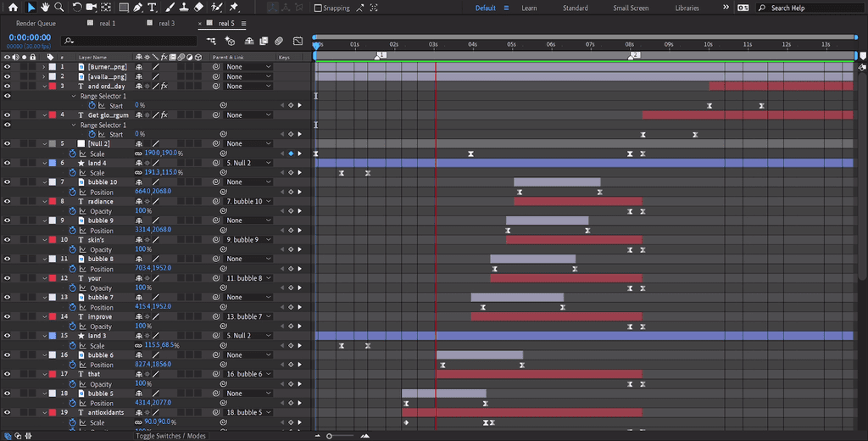This screenshot has width=868, height=441.
Task: Enable the Snapping checkbox
Action: [x=318, y=8]
